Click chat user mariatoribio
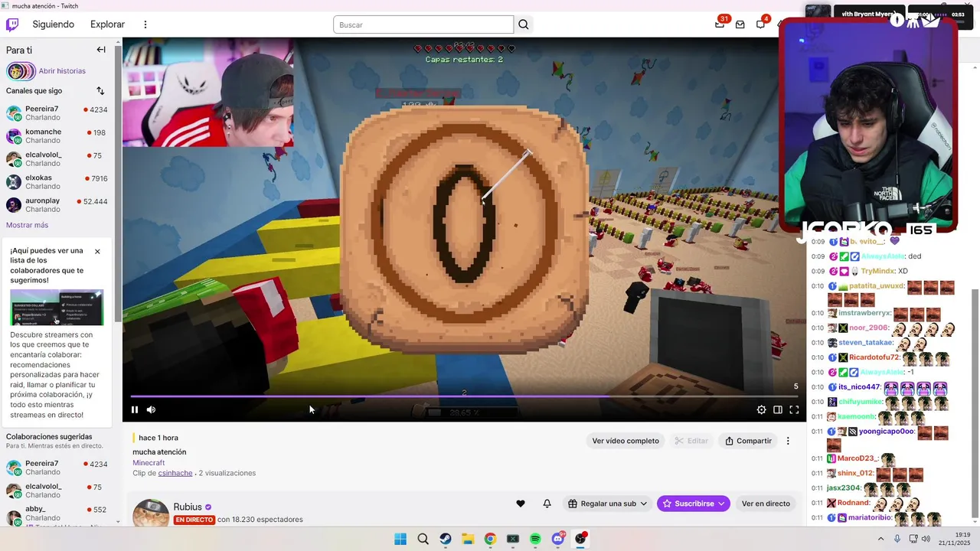980x551 pixels. click(x=870, y=517)
